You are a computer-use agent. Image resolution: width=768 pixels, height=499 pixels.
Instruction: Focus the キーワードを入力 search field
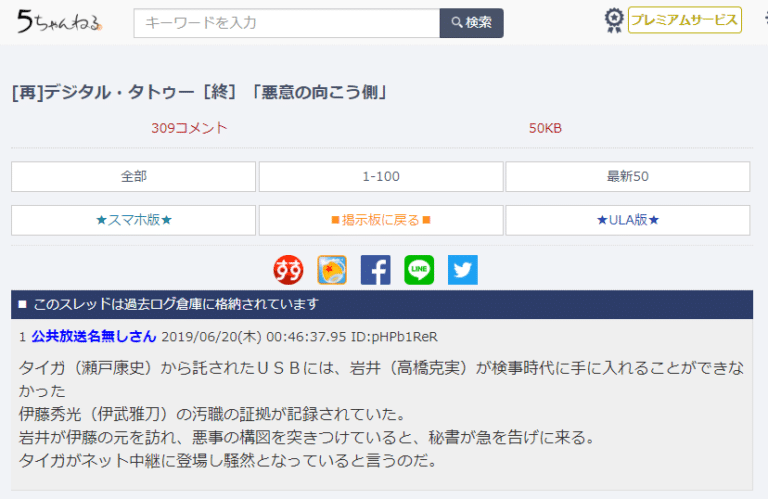(x=287, y=23)
